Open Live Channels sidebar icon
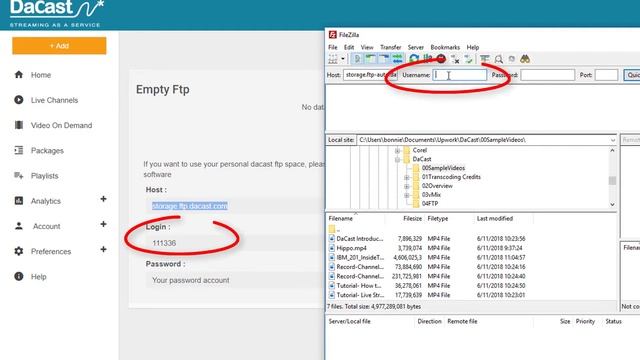Viewport: 640px width, 360px height. click(19, 100)
